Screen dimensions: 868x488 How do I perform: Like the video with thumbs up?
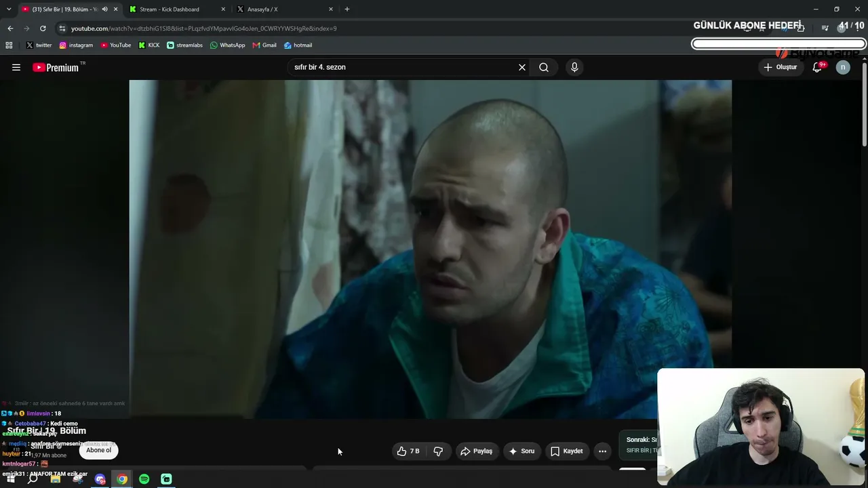(x=408, y=451)
